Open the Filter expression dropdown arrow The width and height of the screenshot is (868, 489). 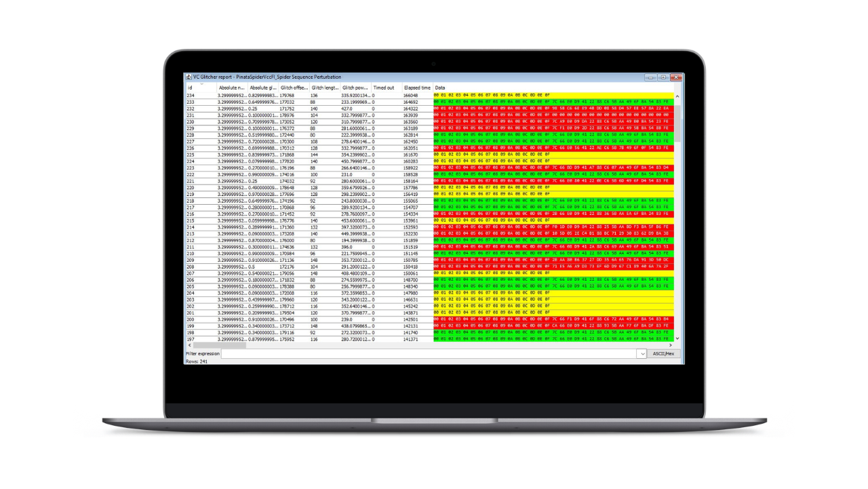tap(641, 353)
